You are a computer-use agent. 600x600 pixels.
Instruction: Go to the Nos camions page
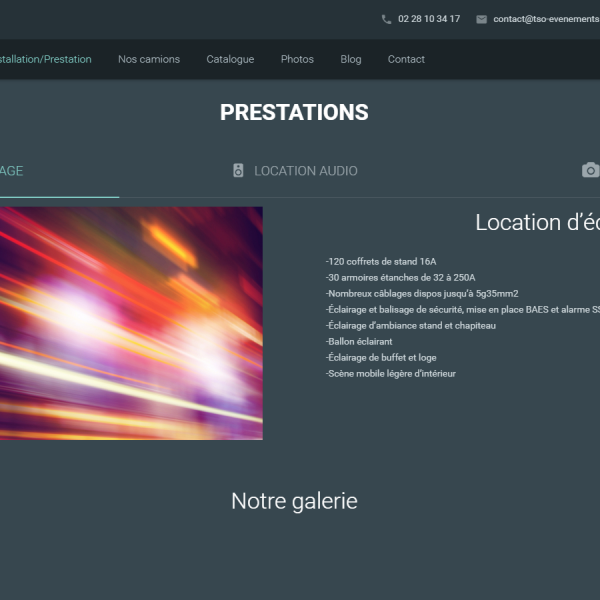coord(149,59)
